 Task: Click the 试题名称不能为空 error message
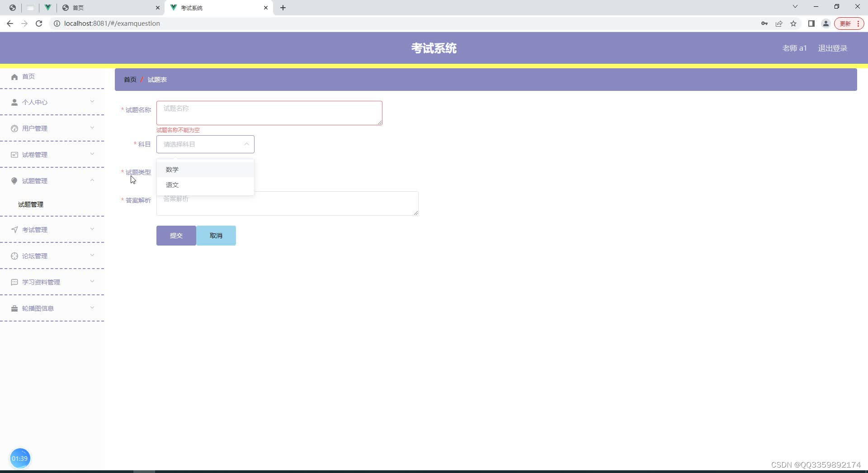[178, 130]
